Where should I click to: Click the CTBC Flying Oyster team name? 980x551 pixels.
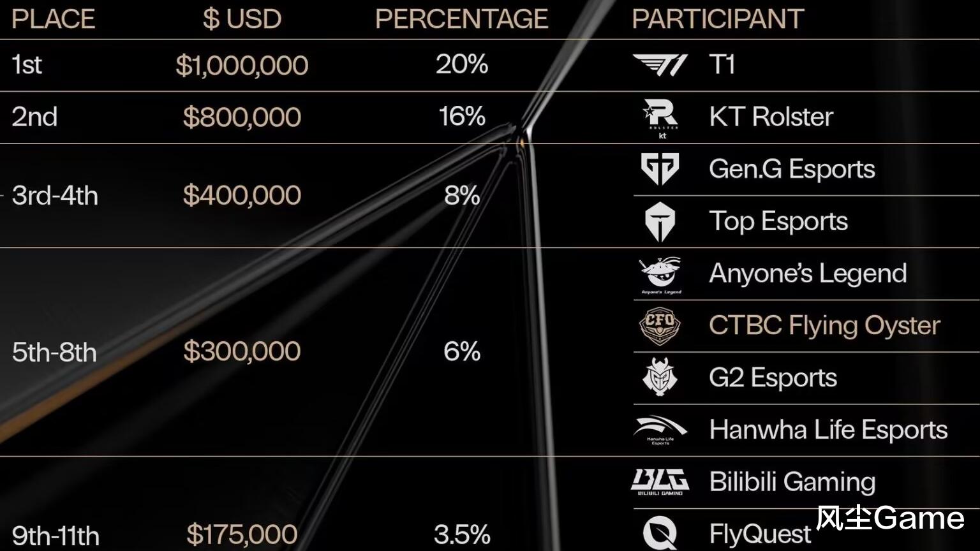[x=824, y=326]
